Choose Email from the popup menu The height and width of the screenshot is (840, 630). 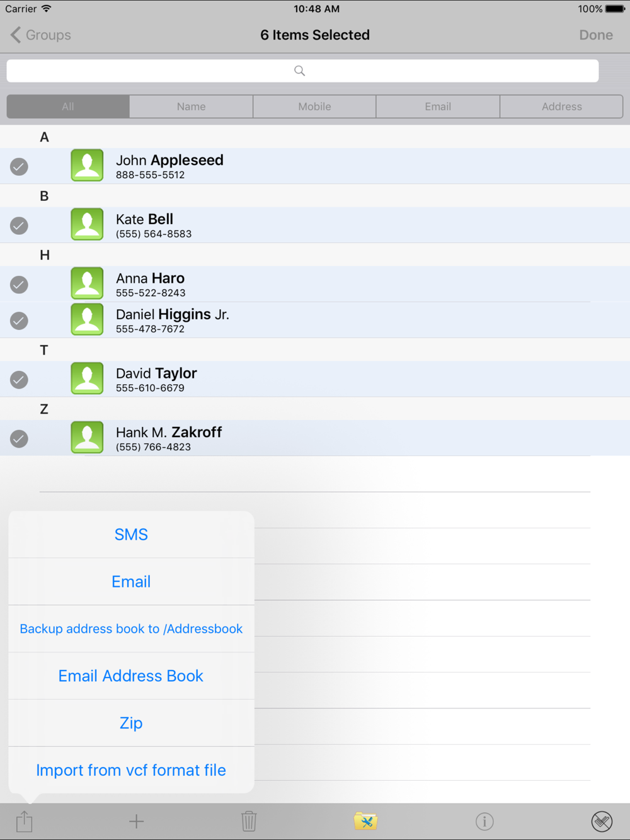(x=131, y=582)
